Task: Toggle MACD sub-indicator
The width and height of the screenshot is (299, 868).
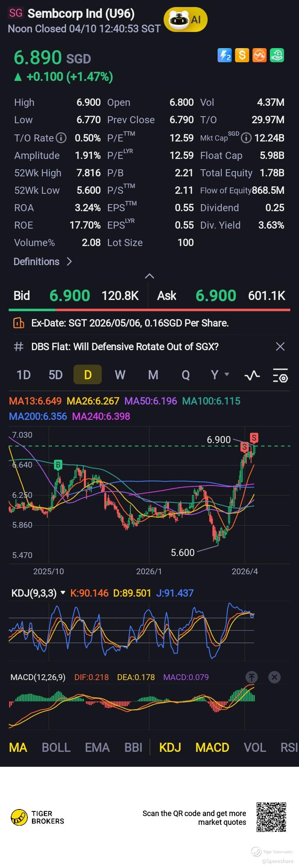Action: click(212, 747)
